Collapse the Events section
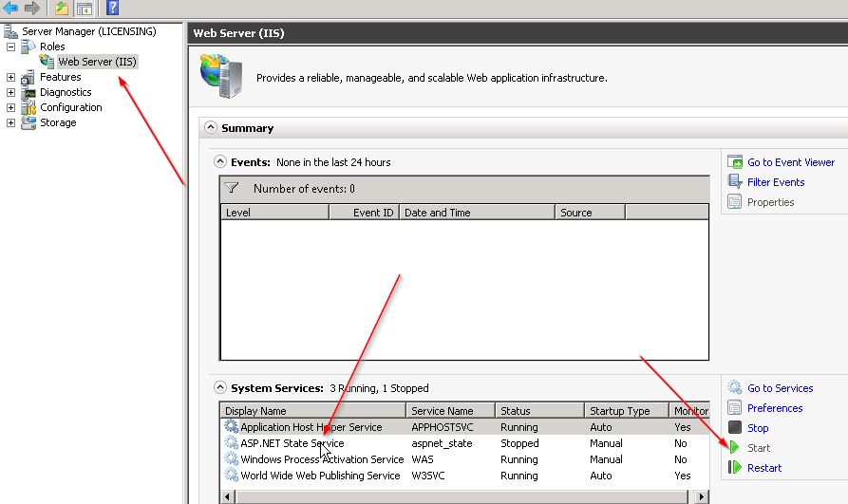This screenshot has width=848, height=504. click(x=220, y=161)
